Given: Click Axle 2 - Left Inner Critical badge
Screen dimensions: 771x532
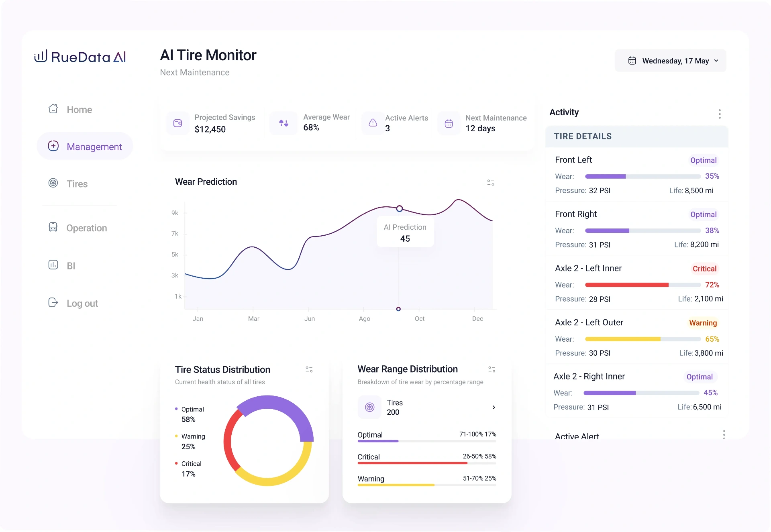Looking at the screenshot, I should [704, 269].
